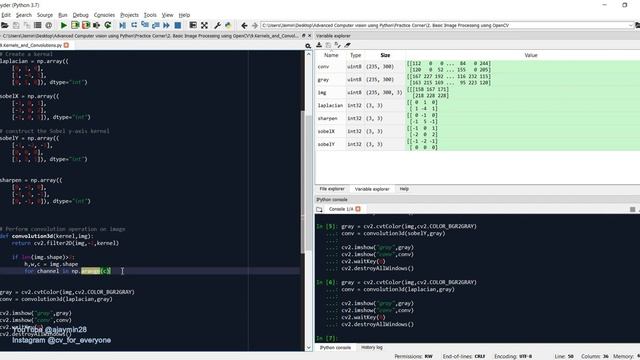This screenshot has width=640, height=360.
Task: Open the Browse tabs list icon
Action: click(38, 25)
